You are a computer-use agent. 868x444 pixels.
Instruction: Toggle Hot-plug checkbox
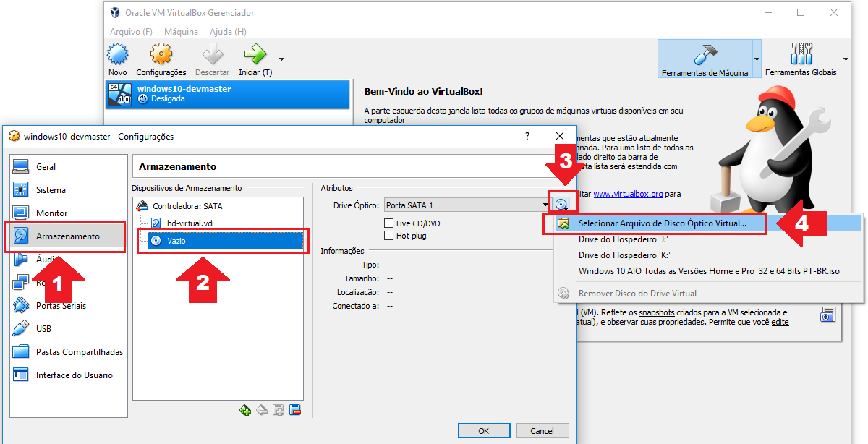tap(389, 236)
